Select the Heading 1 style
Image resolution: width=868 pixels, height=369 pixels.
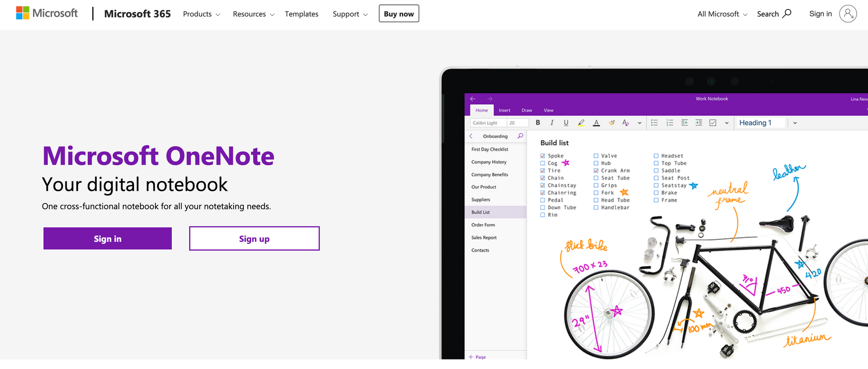[760, 123]
